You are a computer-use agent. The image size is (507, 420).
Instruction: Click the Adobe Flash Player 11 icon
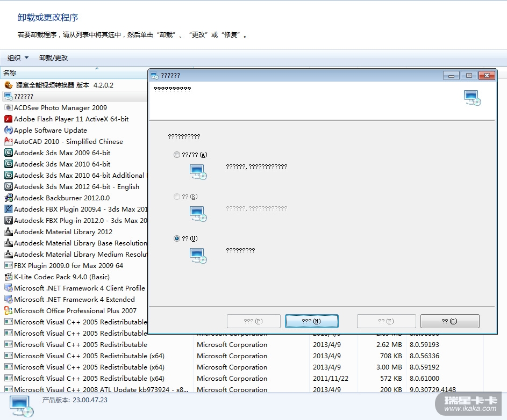(9, 119)
